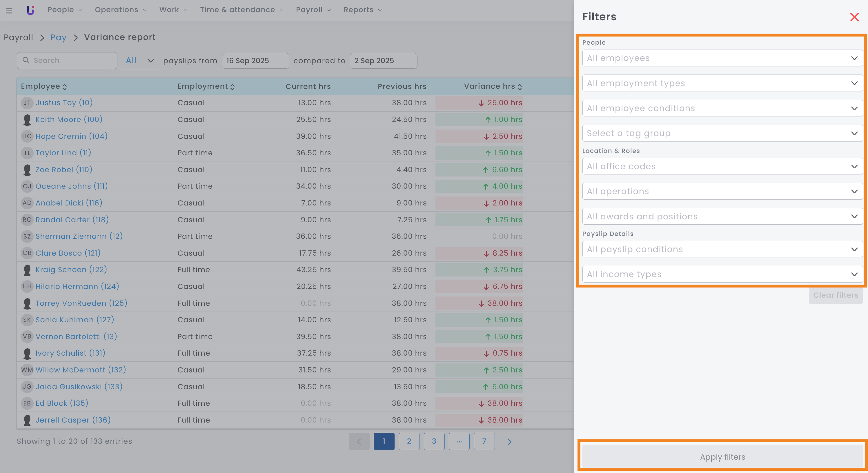Expand All employment types dropdown
The height and width of the screenshot is (473, 868).
[722, 83]
